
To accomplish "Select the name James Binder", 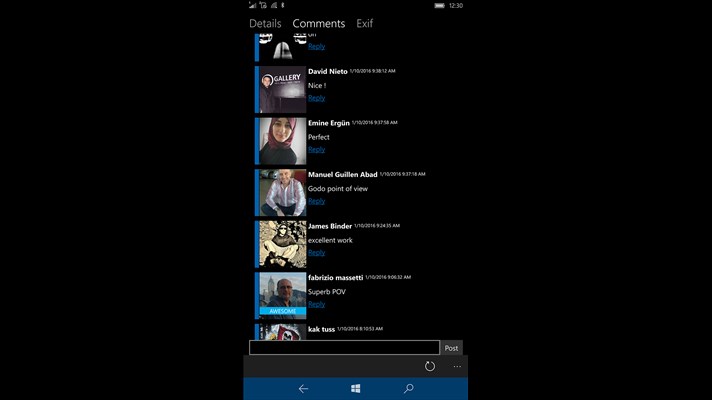I will click(x=330, y=226).
